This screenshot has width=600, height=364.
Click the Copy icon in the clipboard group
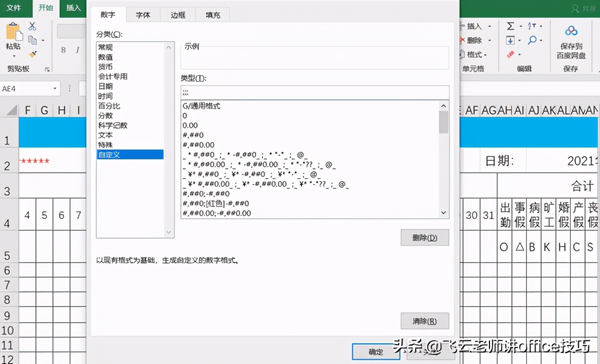(x=32, y=39)
